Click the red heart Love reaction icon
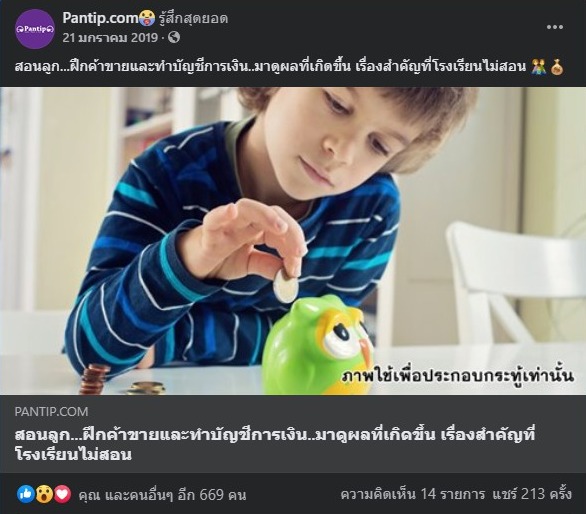 [x=62, y=494]
